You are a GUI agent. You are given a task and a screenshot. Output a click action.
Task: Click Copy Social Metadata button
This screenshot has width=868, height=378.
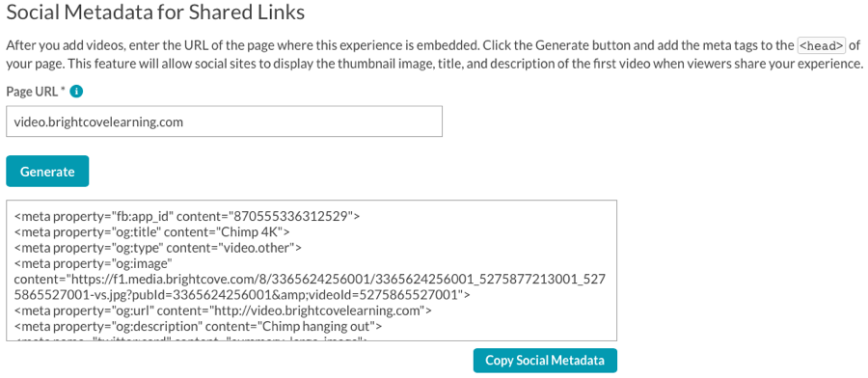coord(545,361)
